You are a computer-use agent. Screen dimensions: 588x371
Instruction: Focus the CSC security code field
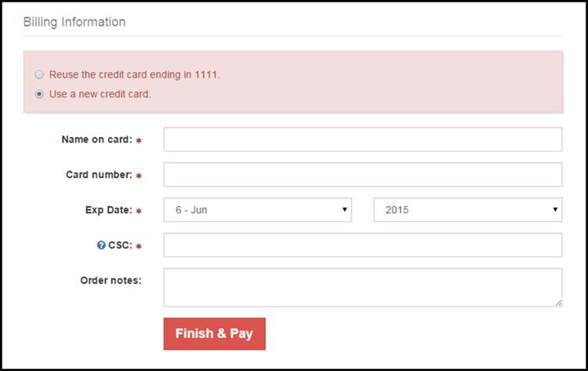pos(363,245)
